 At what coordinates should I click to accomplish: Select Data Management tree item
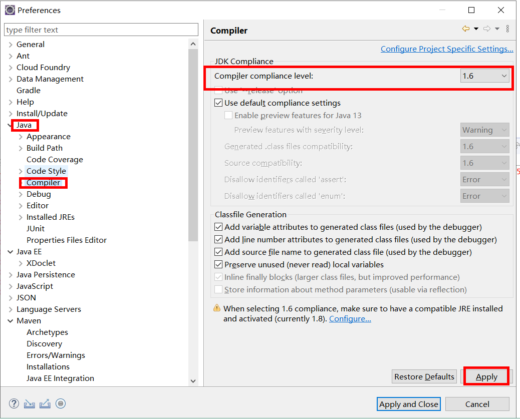point(50,79)
